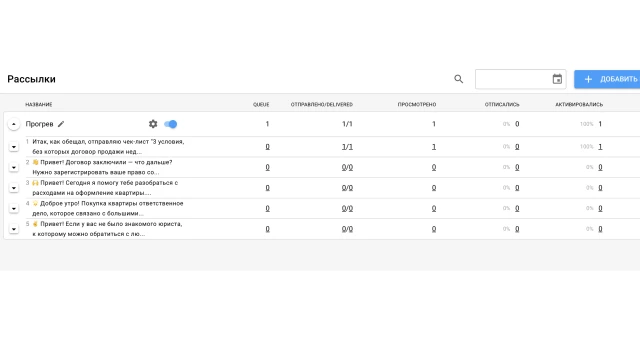Expand message 4 'Доброе утро' row arrow
Screen dimensions: 640x360
(14, 209)
